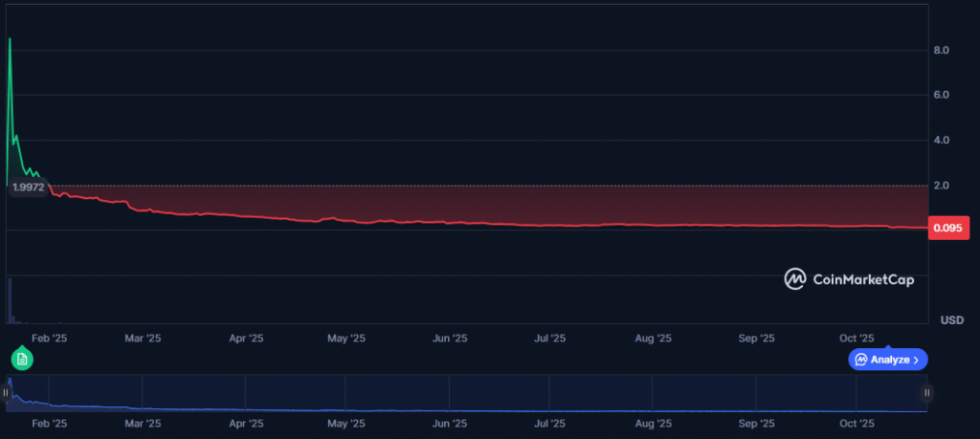
Task: Select the Feb '25 date on main axis
Action: coord(48,338)
